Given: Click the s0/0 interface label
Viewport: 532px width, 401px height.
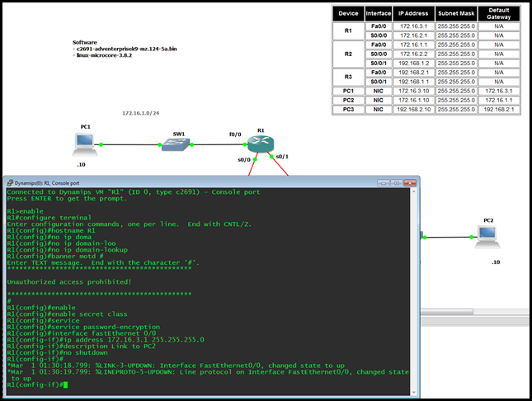Looking at the screenshot, I should [x=244, y=159].
